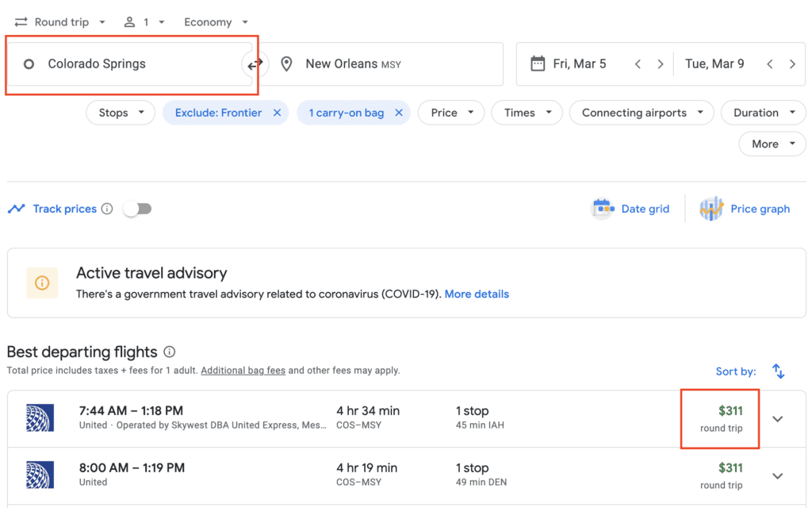Toggle the Track prices switch

138,209
